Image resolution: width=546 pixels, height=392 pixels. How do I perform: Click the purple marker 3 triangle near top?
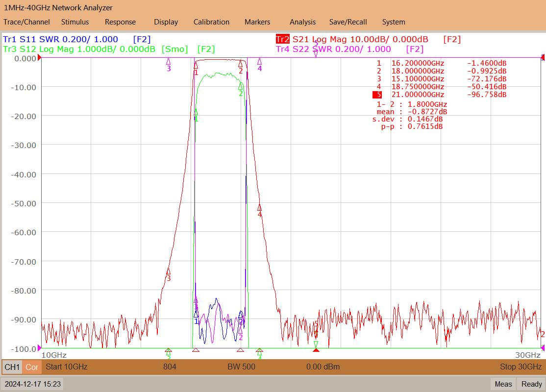(x=169, y=62)
